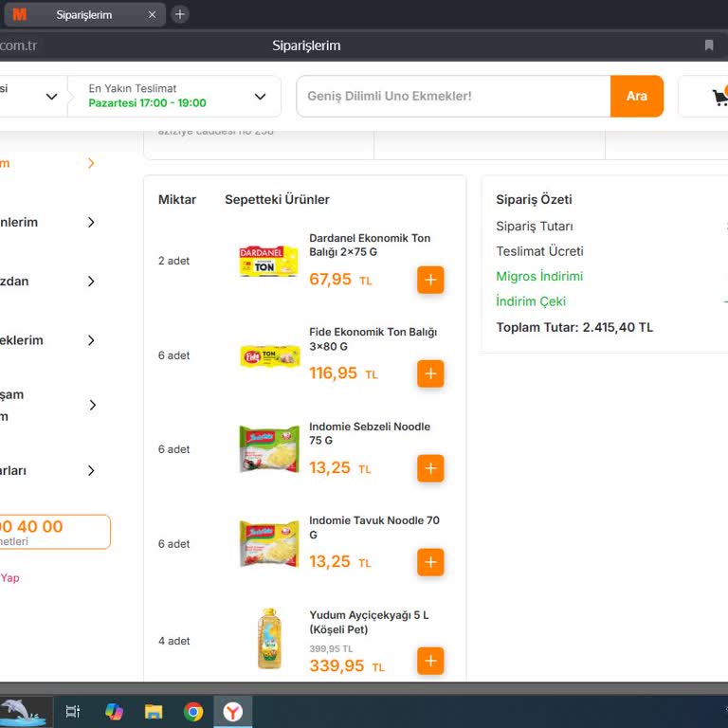This screenshot has width=728, height=728.
Task: Add Yudum Ayçiçekyağı 5 L with plus button
Action: coord(430,661)
